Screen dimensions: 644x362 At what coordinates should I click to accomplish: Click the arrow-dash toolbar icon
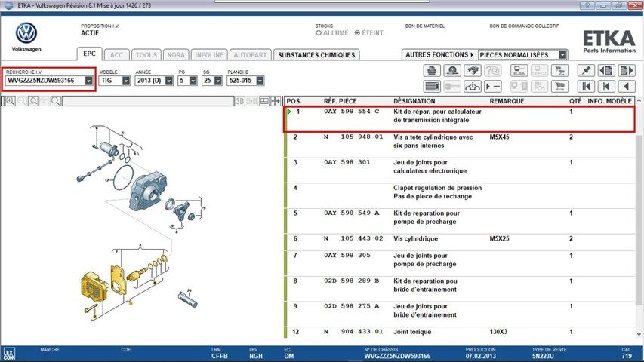pyautogui.click(x=493, y=87)
